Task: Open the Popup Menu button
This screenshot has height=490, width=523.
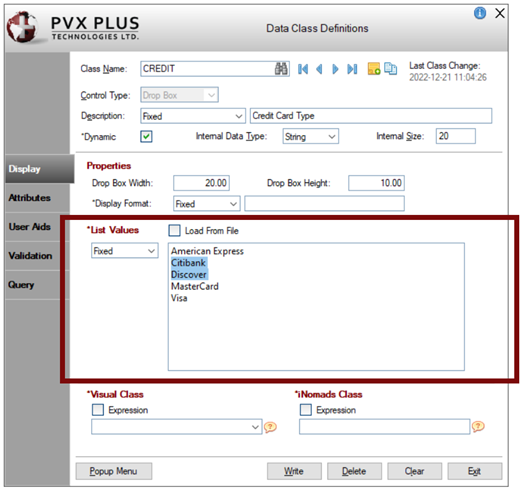Action: pos(114,471)
